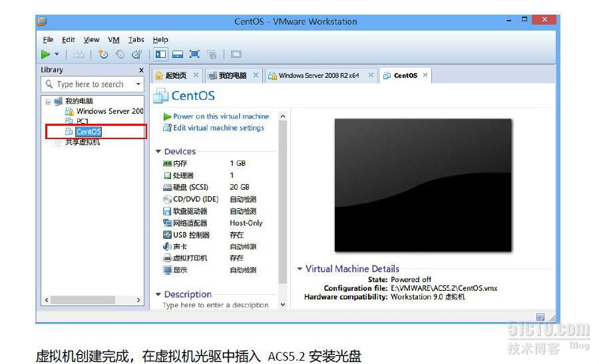Select Windows Server 200 in library
Screen dimensions: 599x364
click(110, 111)
